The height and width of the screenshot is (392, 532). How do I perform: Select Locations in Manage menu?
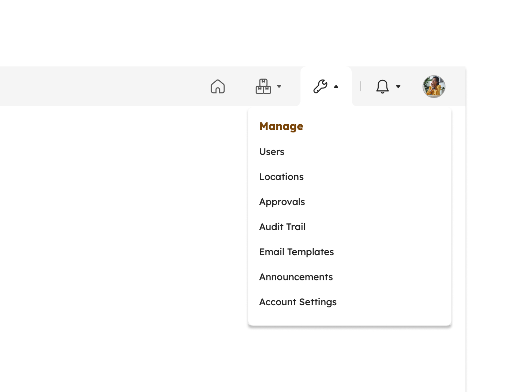(281, 177)
